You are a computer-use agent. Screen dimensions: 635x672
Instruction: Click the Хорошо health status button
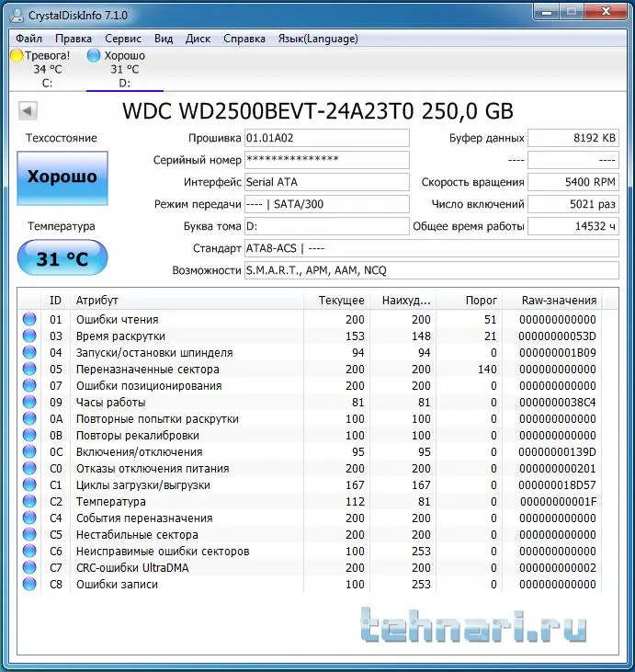62,178
